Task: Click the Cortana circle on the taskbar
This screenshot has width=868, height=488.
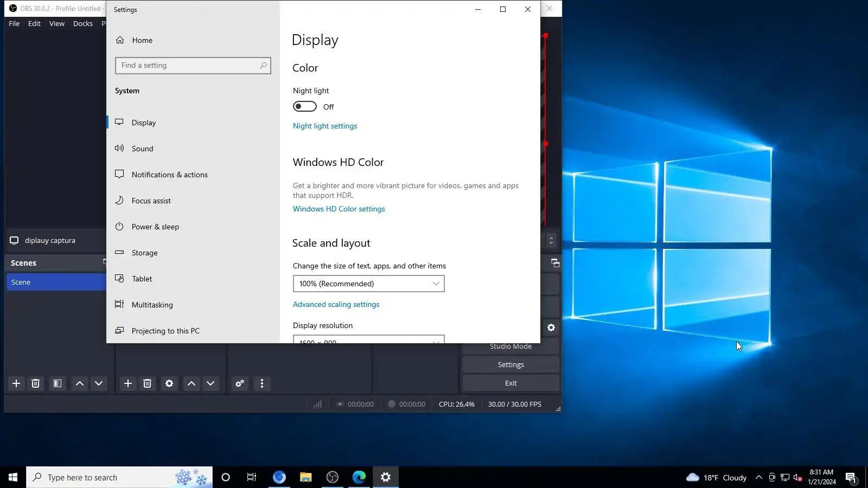Action: pyautogui.click(x=226, y=477)
